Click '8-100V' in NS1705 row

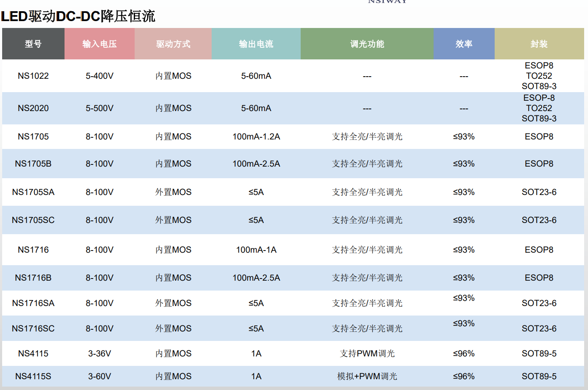point(99,136)
